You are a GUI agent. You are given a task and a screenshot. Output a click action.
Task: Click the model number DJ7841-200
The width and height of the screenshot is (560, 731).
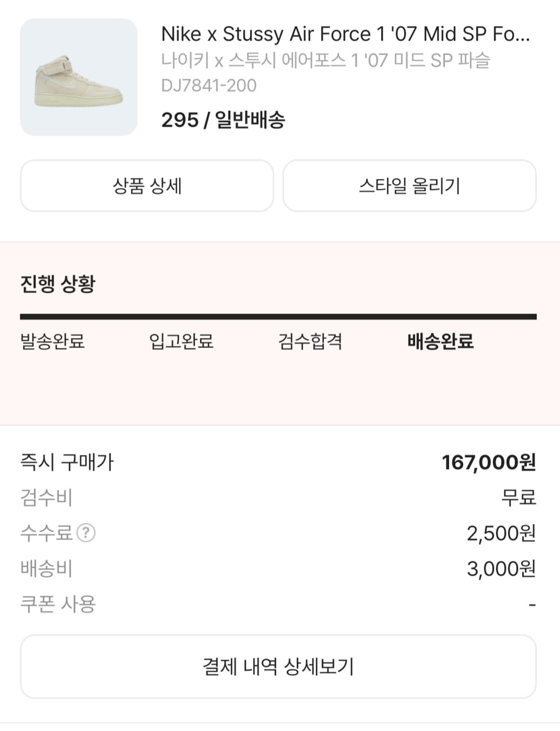209,86
